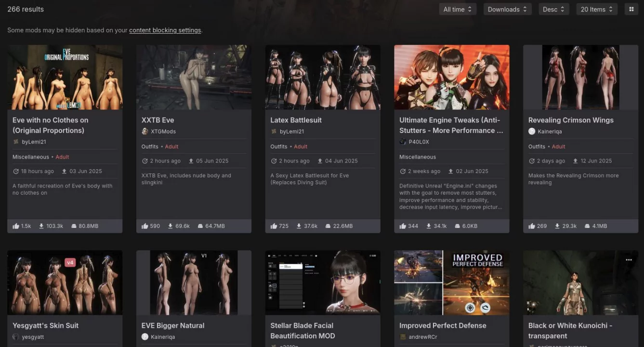
Task: Open the Desc sort order dropdown
Action: click(554, 9)
